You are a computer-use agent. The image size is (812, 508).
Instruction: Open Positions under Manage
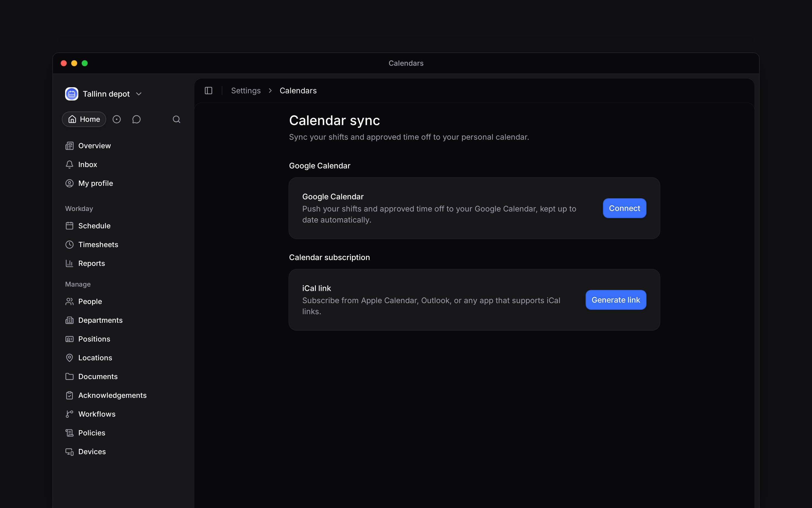(x=94, y=339)
